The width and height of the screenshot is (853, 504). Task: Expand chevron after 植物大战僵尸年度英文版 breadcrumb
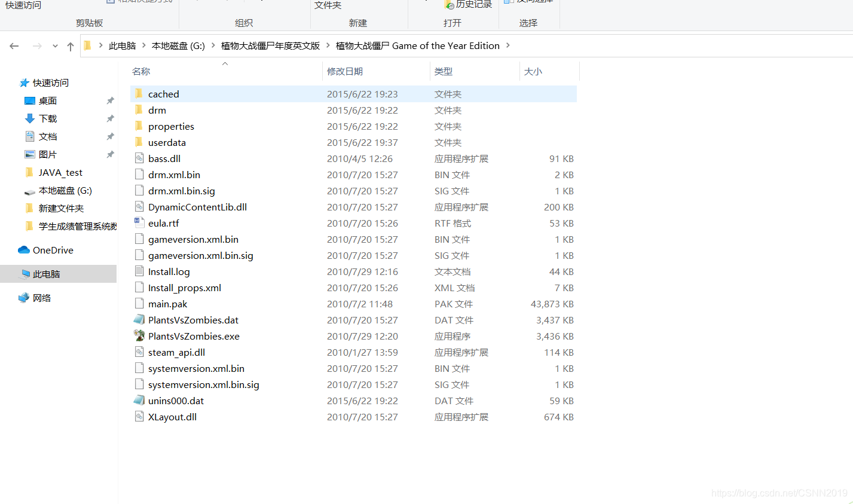click(328, 45)
